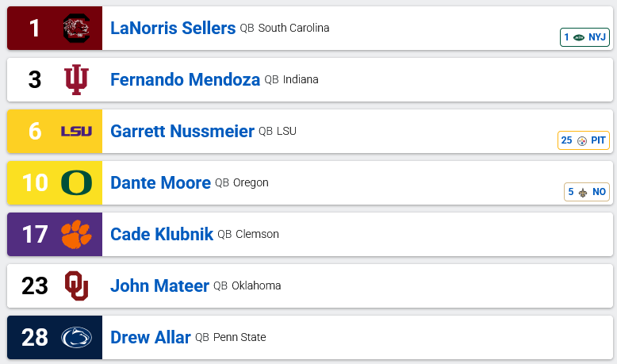This screenshot has width=617, height=364.
Task: Click the NO pick 5 badge
Action: (587, 192)
